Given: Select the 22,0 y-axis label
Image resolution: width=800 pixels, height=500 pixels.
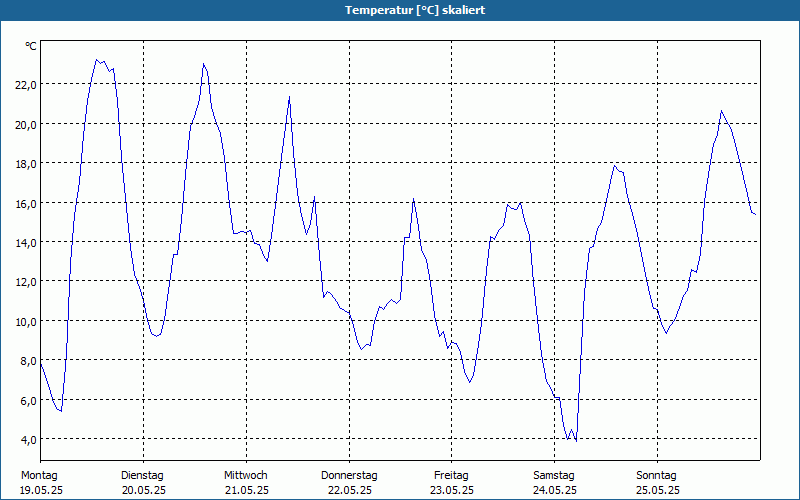Looking at the screenshot, I should pyautogui.click(x=26, y=85).
